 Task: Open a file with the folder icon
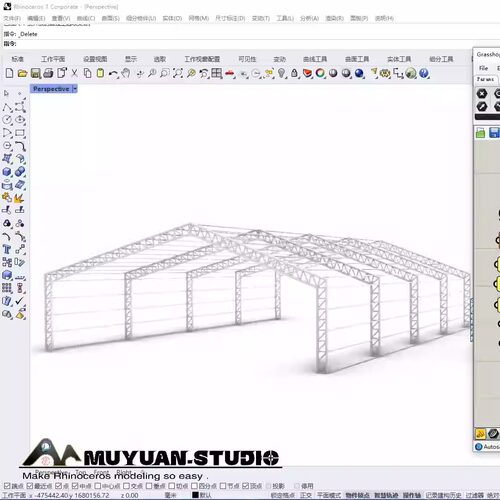pyautogui.click(x=22, y=73)
